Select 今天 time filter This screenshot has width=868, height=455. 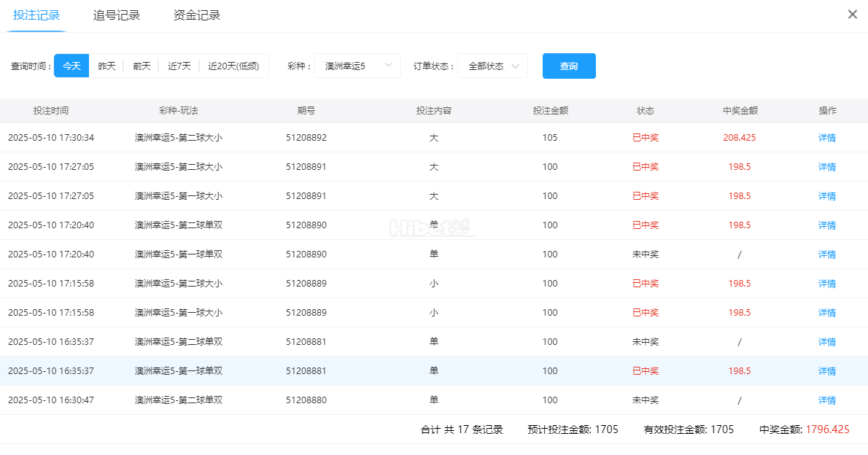(71, 66)
